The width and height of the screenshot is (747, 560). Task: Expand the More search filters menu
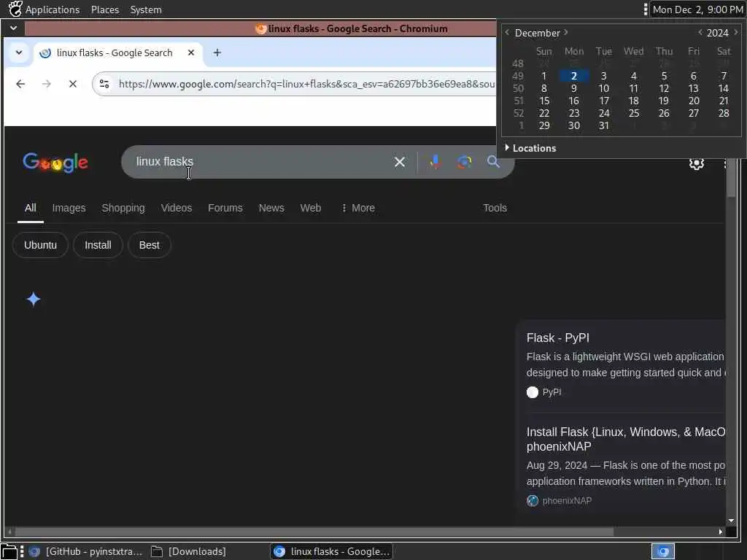358,208
